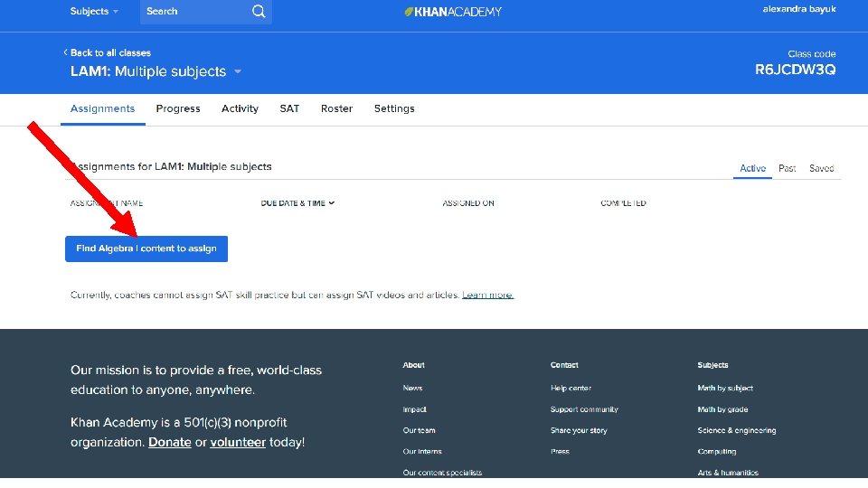Click the ASSIGNED ON column header
The height and width of the screenshot is (488, 868).
(x=468, y=203)
